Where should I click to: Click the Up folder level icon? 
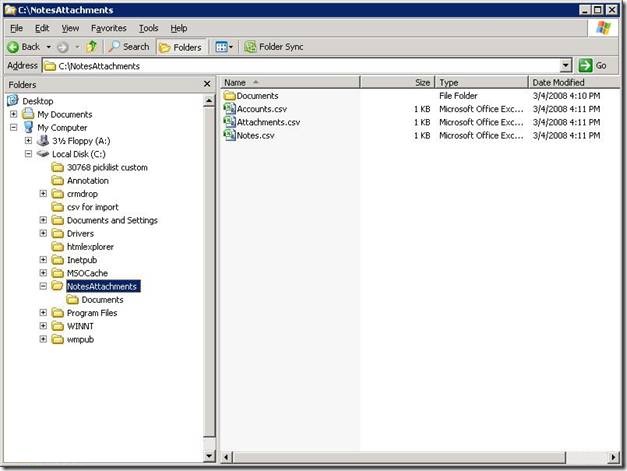point(92,47)
